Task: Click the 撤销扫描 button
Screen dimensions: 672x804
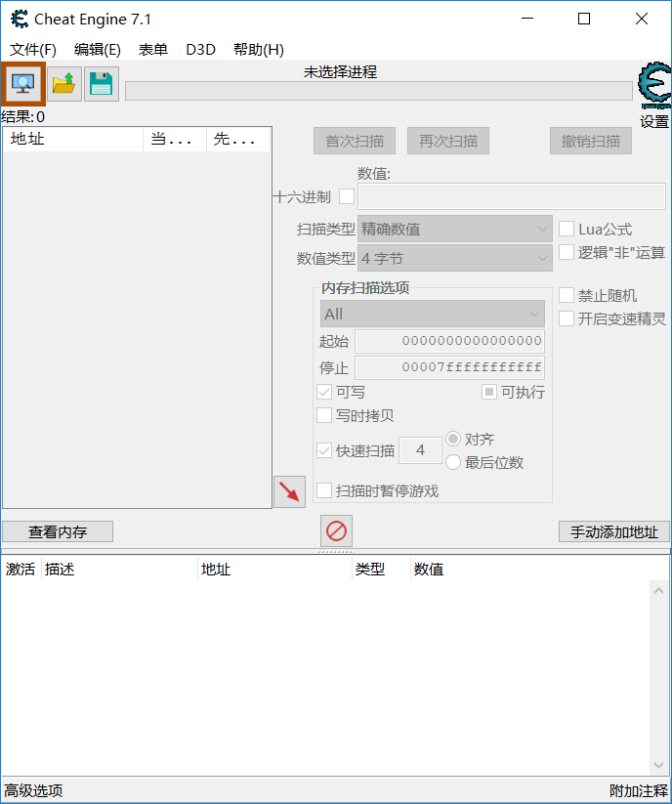Action: (591, 141)
